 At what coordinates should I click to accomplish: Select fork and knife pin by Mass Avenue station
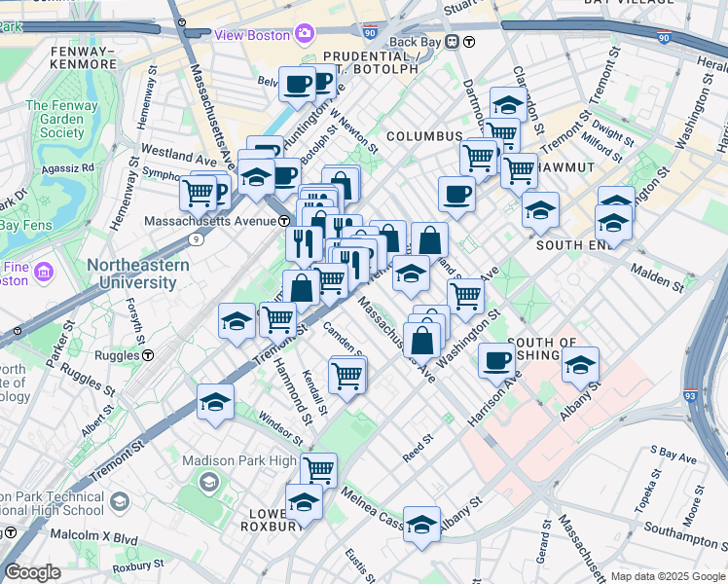coord(304,247)
